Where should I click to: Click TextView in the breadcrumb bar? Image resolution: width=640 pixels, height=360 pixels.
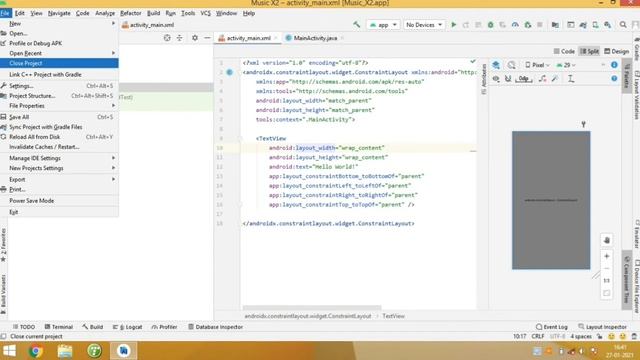point(393,316)
